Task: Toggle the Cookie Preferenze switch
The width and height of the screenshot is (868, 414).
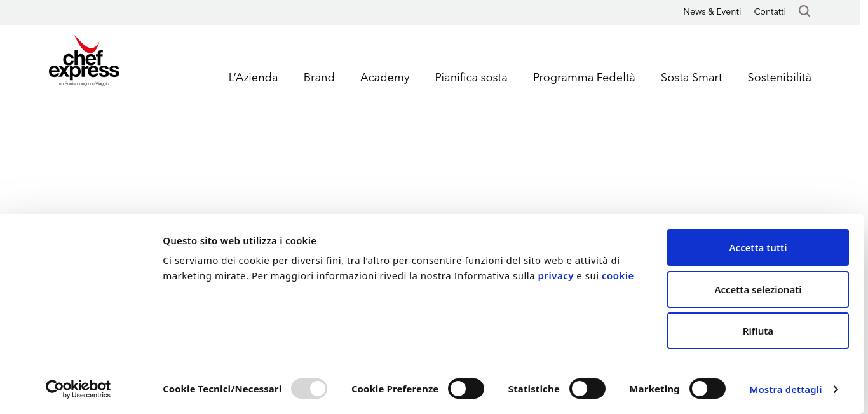Action: pos(466,389)
